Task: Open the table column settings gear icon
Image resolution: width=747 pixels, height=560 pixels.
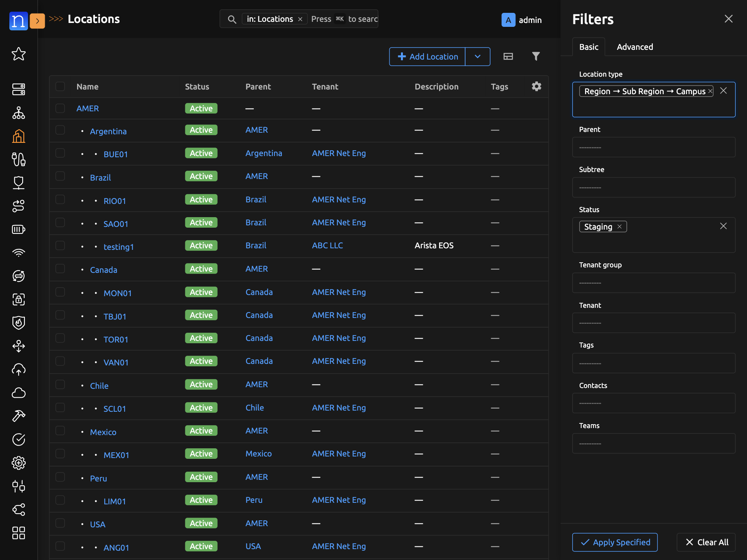Action: (536, 86)
